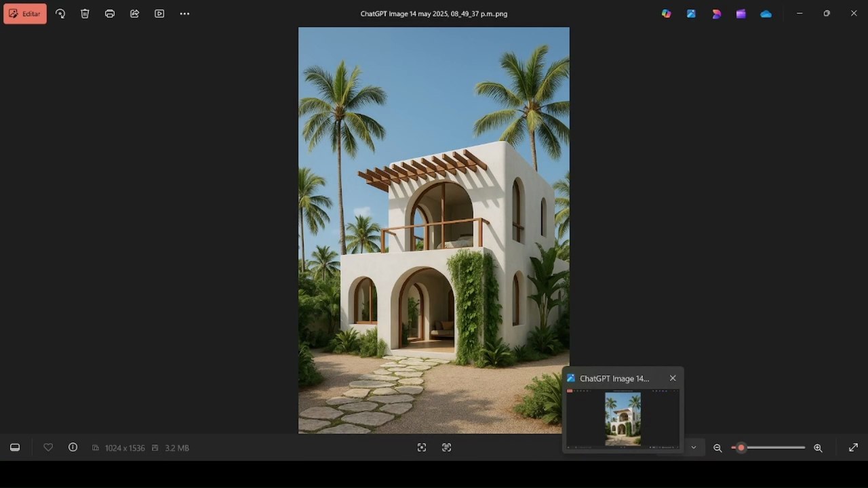
Task: Minimize the Photos window
Action: [800, 14]
